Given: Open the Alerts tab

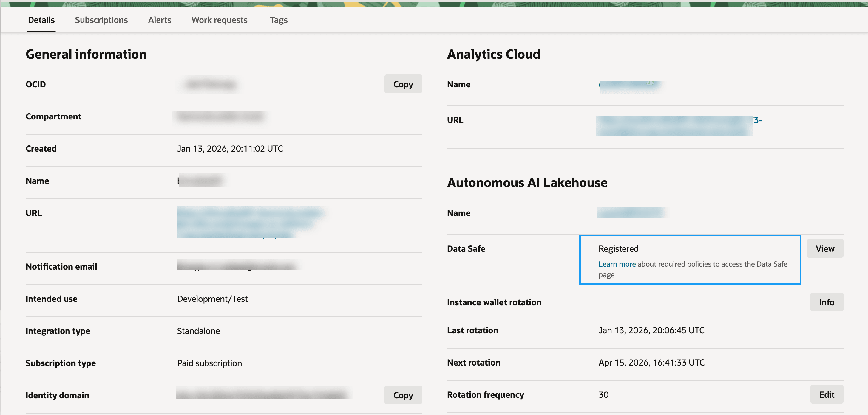Looking at the screenshot, I should coord(159,20).
